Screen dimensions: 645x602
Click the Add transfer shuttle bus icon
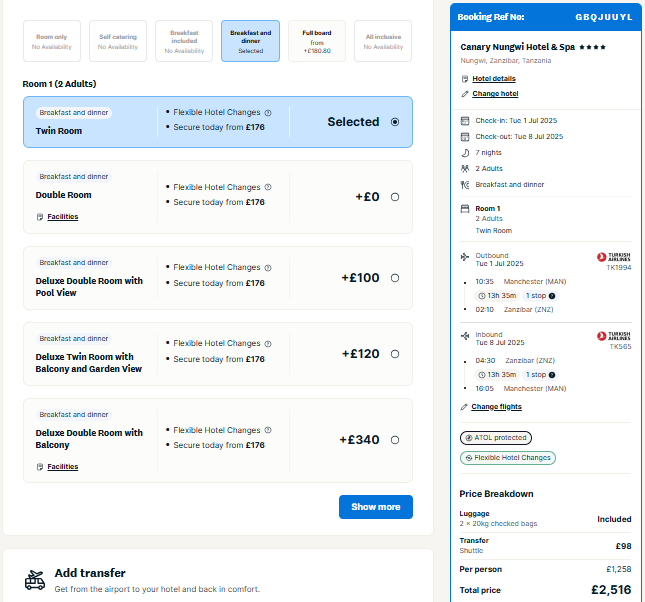[35, 581]
